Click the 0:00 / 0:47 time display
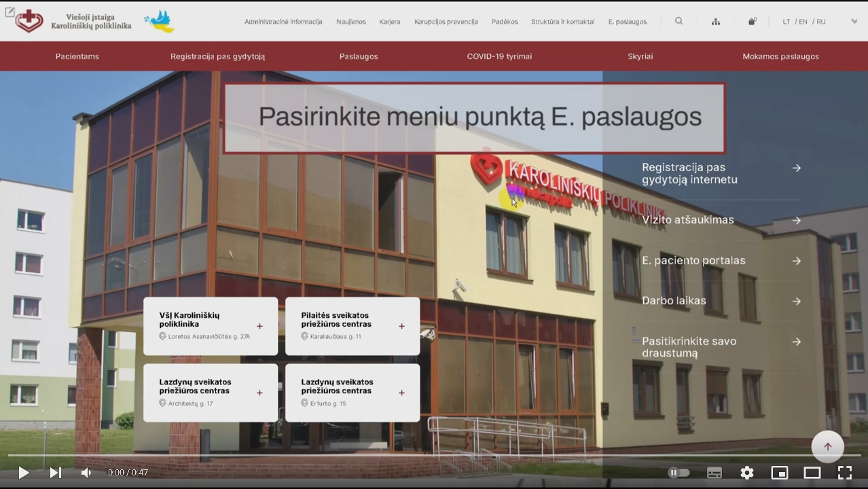 (x=128, y=473)
